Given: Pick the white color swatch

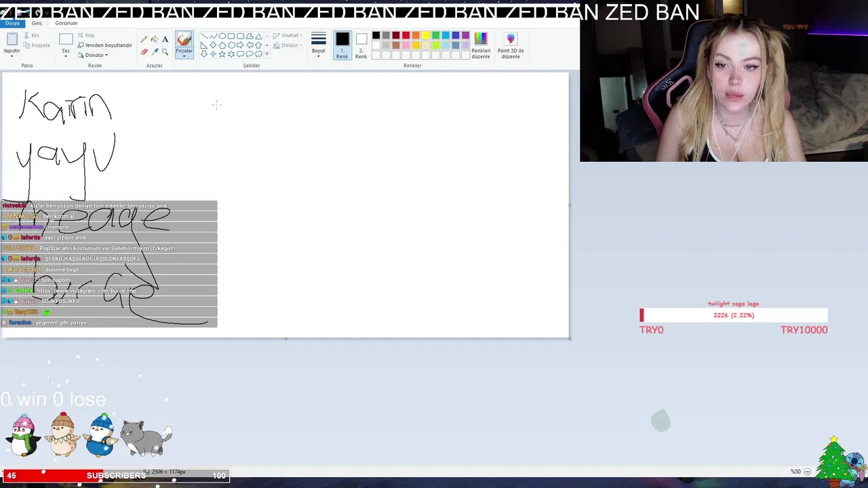Looking at the screenshot, I should (x=376, y=45).
